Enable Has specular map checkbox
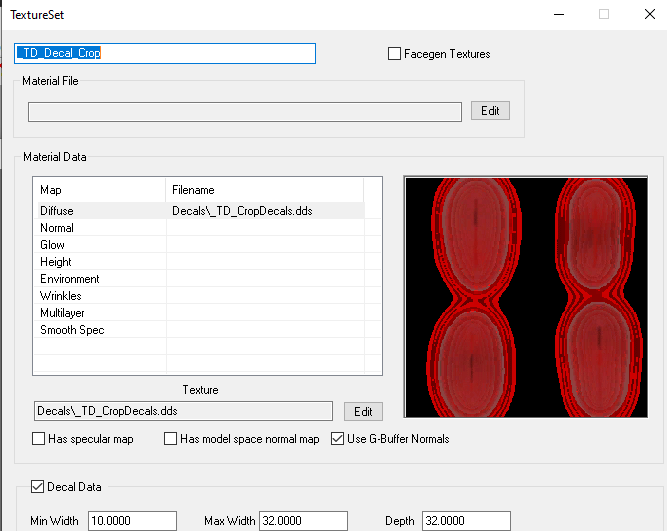Viewport: 667px width, 531px height. tap(38, 439)
